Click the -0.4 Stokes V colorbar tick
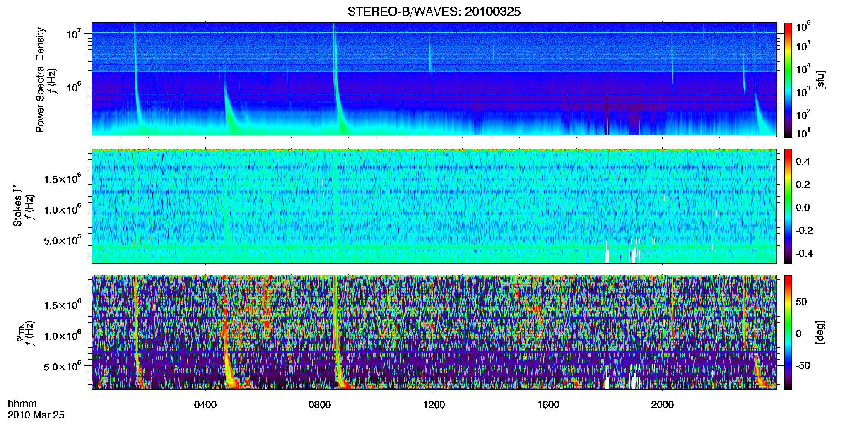The height and width of the screenshot is (447, 868). pyautogui.click(x=804, y=253)
